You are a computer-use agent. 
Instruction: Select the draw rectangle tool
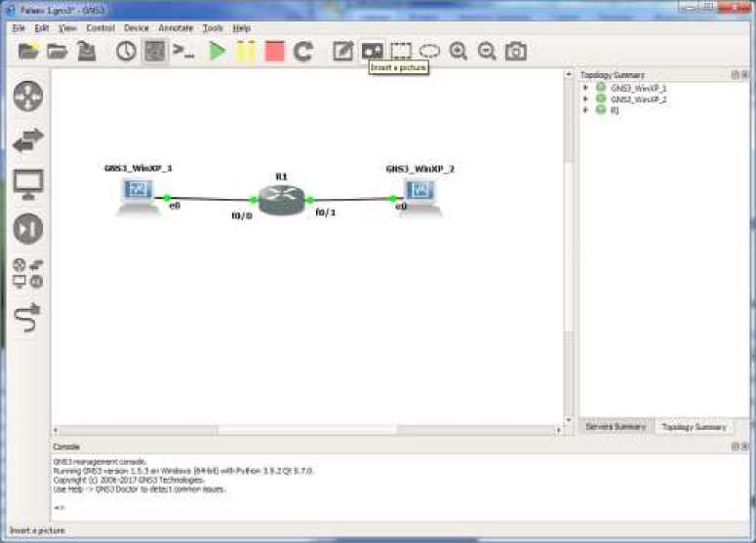401,51
